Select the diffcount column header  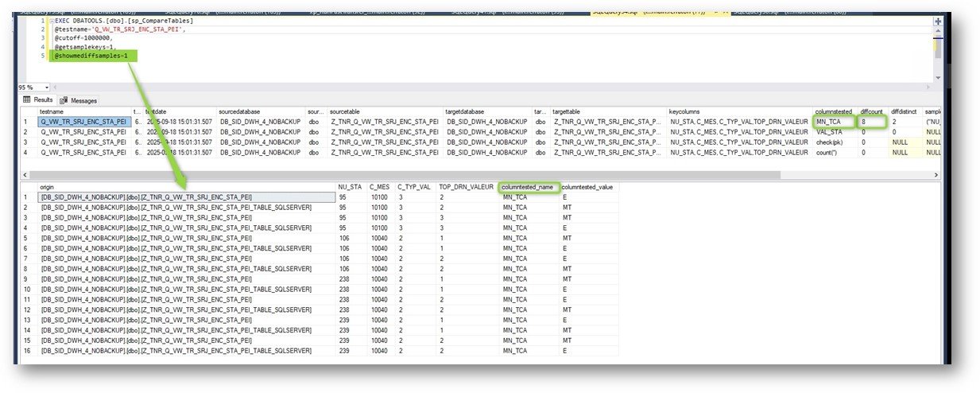point(874,112)
